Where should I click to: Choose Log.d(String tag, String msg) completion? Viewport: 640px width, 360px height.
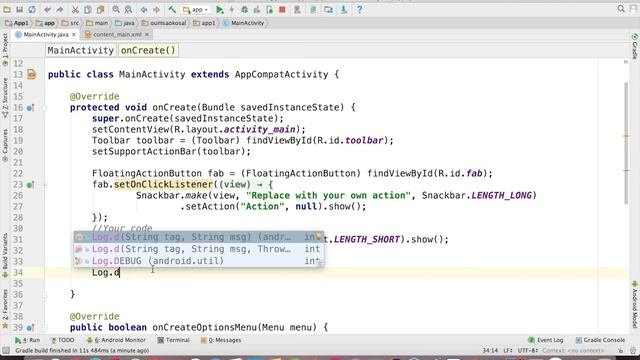[x=199, y=237]
